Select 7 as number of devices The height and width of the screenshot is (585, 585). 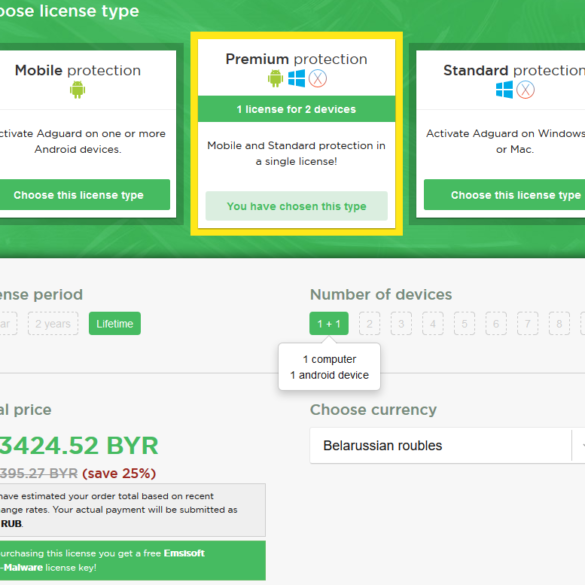pyautogui.click(x=528, y=323)
